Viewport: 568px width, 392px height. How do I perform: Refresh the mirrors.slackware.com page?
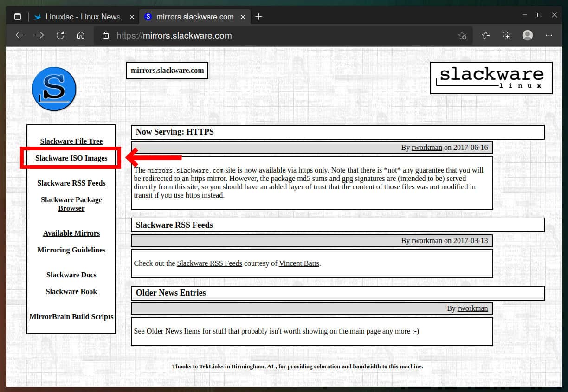click(x=60, y=35)
